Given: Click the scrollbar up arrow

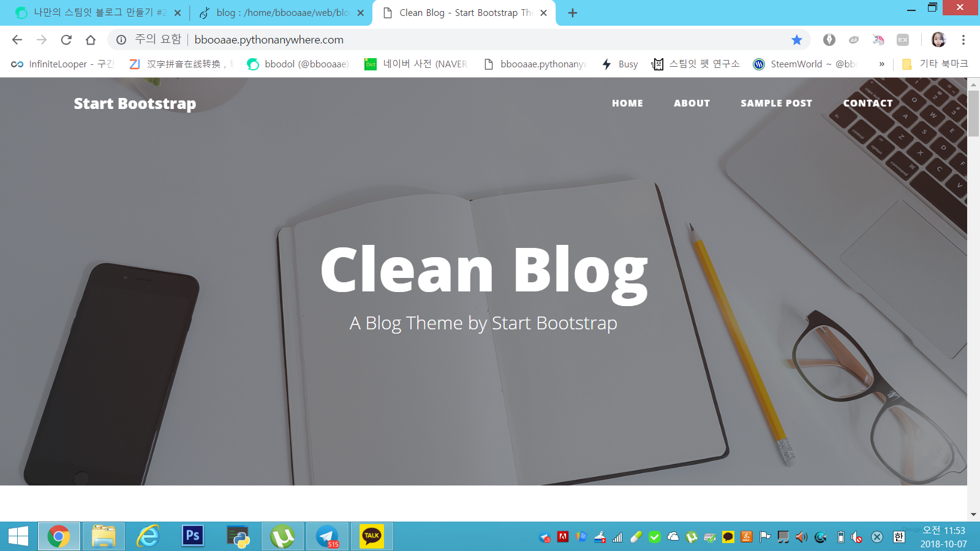Looking at the screenshot, I should pyautogui.click(x=973, y=84).
